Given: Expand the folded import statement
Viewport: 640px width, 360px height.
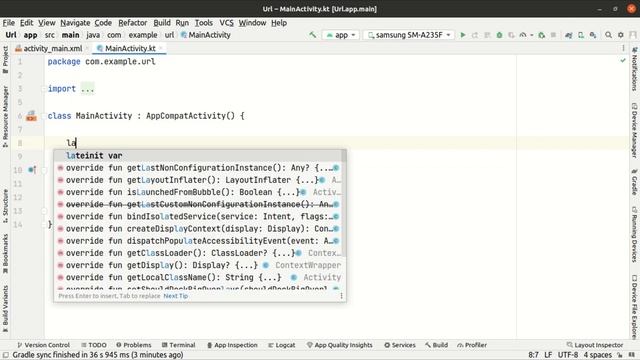Looking at the screenshot, I should coord(87,89).
